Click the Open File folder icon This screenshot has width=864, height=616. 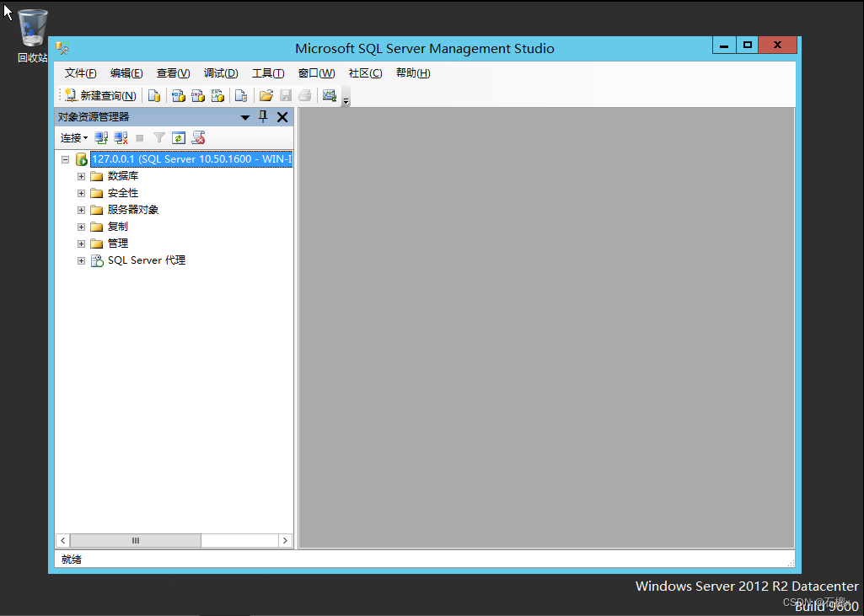266,95
